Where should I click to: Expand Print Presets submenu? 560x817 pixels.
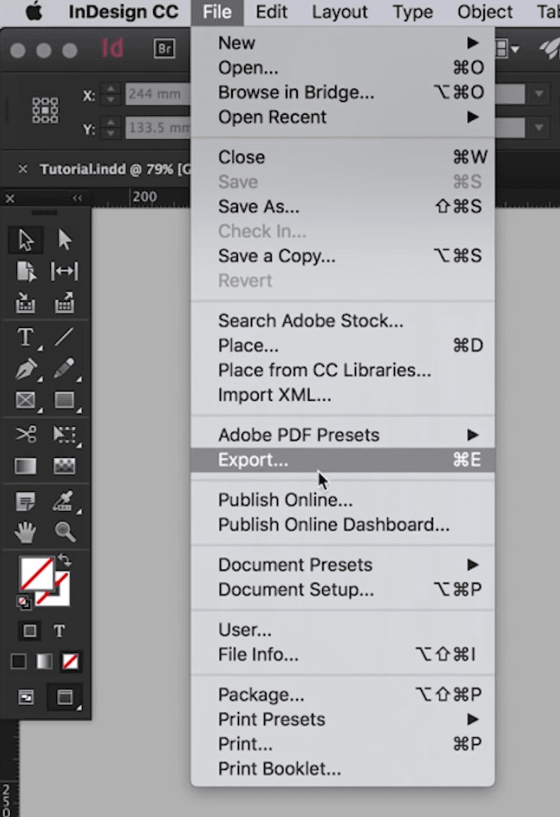342,720
